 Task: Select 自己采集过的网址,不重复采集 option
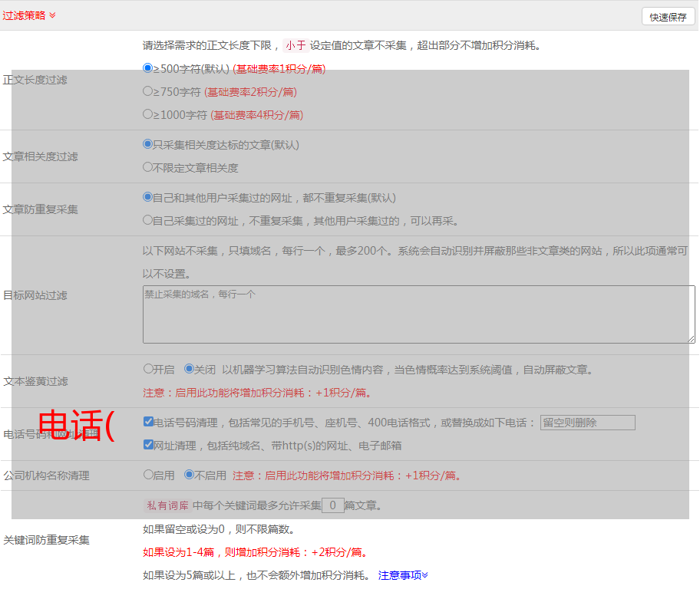pyautogui.click(x=147, y=219)
